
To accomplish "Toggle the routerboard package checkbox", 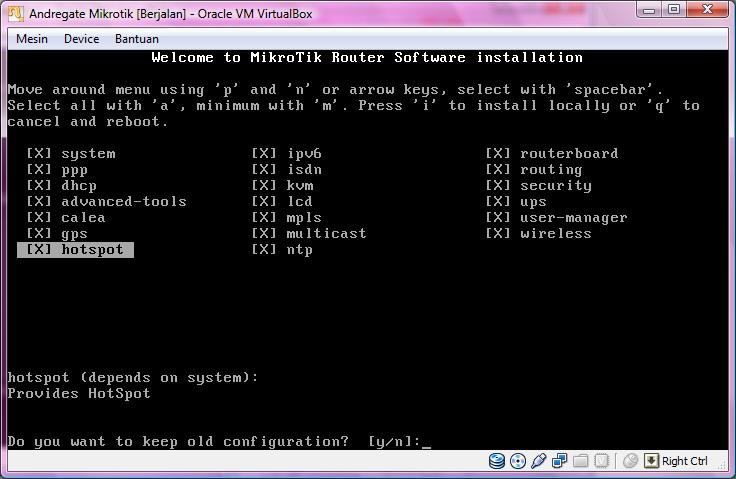I will pos(498,154).
